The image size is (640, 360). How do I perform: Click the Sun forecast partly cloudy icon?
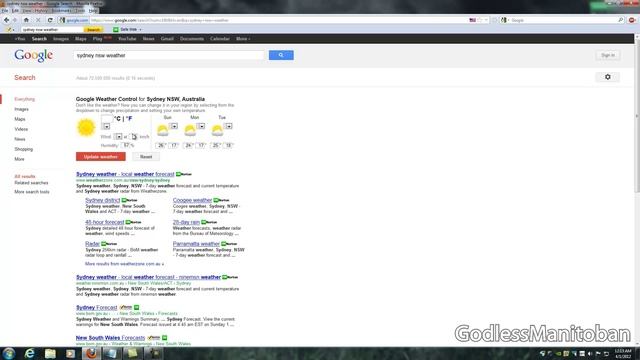pyautogui.click(x=163, y=131)
